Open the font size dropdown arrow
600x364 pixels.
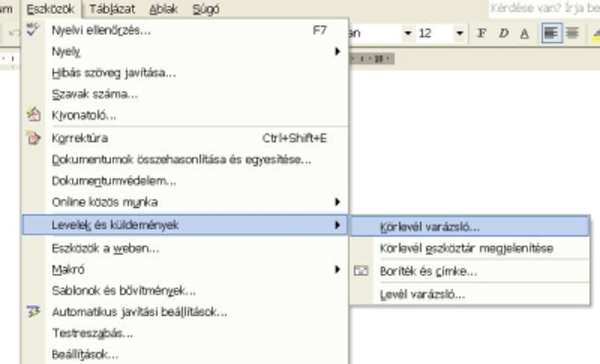pyautogui.click(x=459, y=33)
